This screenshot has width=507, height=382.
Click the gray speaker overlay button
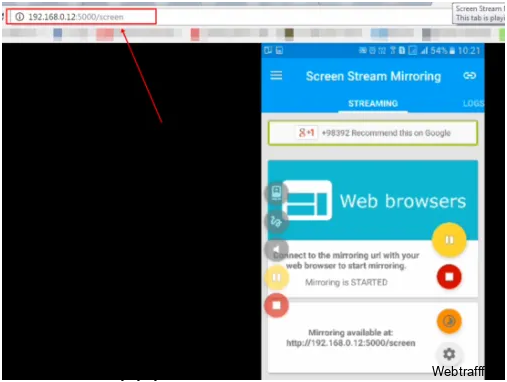pos(276,249)
